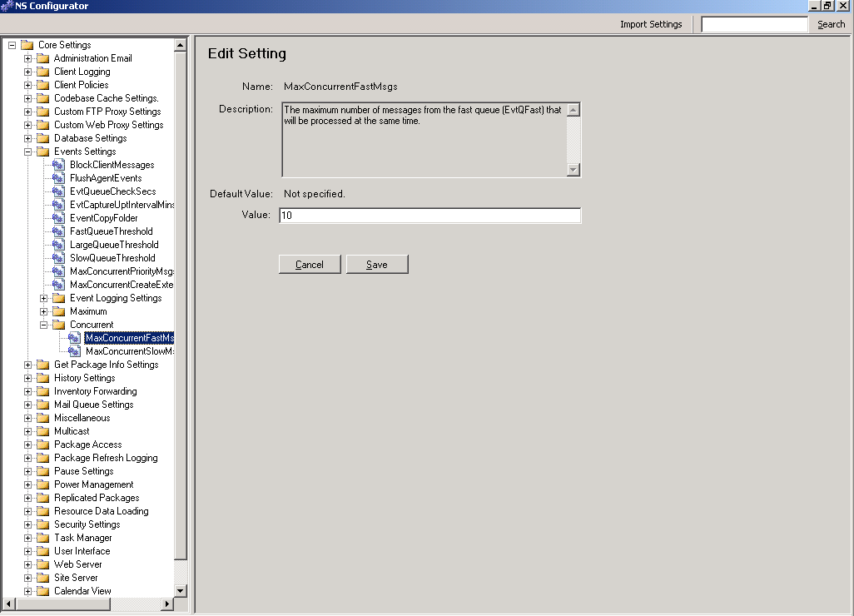The image size is (854, 616).
Task: Expand the Security Settings folder
Action: [x=28, y=524]
